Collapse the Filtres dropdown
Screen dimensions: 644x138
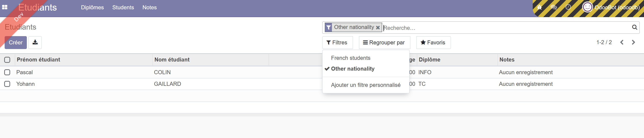[x=337, y=42]
